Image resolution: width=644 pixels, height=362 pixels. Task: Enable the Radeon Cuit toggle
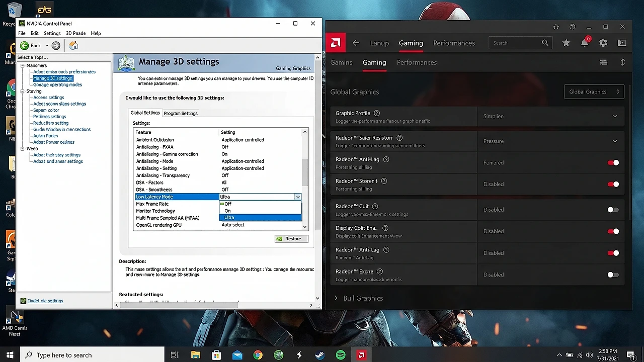pos(613,210)
